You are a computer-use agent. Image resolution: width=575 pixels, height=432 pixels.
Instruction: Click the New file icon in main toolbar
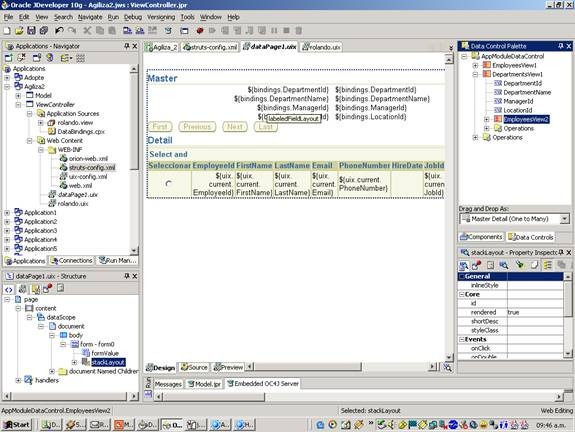coord(7,30)
